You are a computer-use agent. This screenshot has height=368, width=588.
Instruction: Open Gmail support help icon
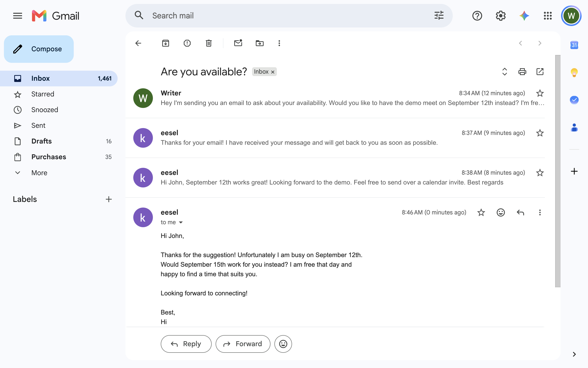pos(477,16)
